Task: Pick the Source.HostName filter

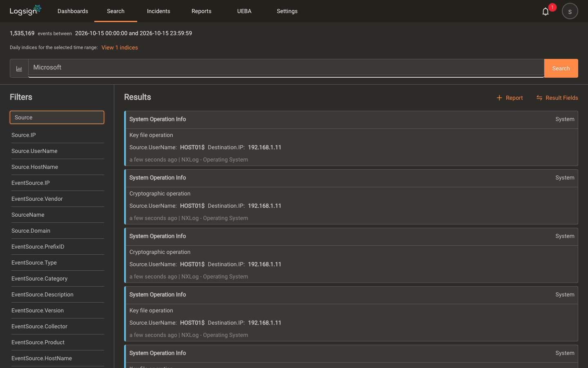Action: tap(58, 167)
